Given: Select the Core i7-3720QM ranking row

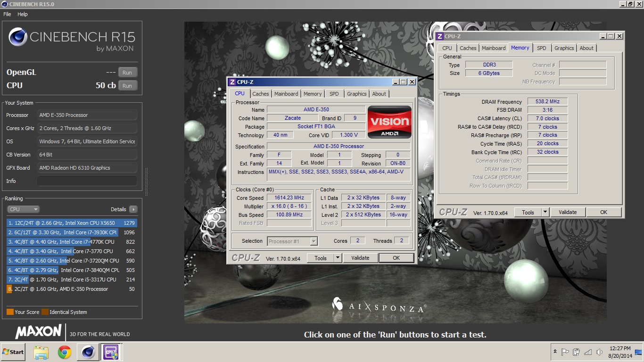Looking at the screenshot, I should [x=72, y=261].
